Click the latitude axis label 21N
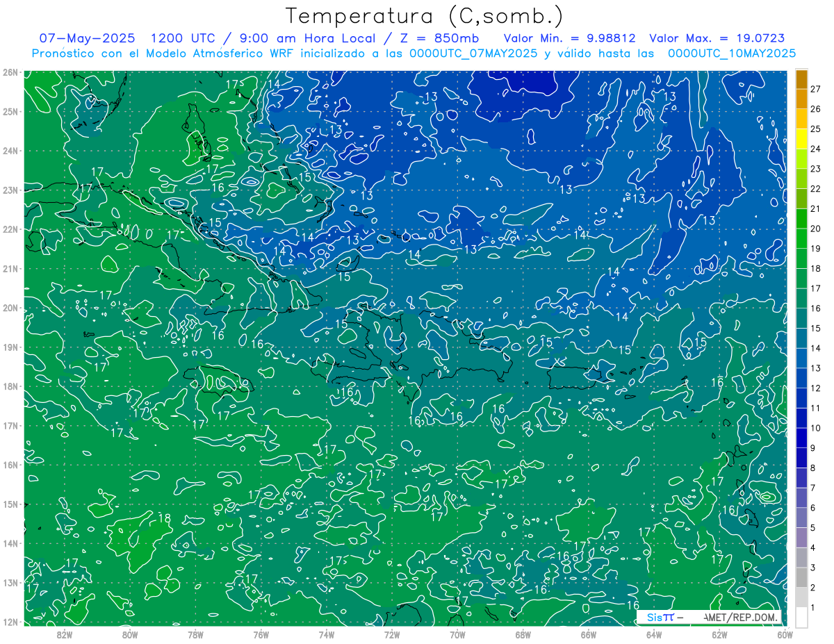The width and height of the screenshot is (834, 644). pos(10,268)
